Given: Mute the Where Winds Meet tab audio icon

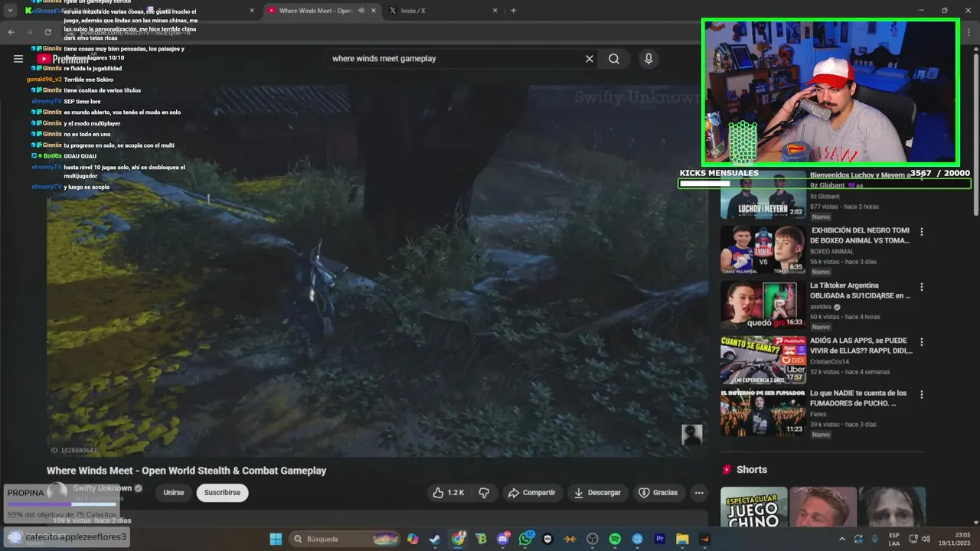Looking at the screenshot, I should (x=361, y=11).
